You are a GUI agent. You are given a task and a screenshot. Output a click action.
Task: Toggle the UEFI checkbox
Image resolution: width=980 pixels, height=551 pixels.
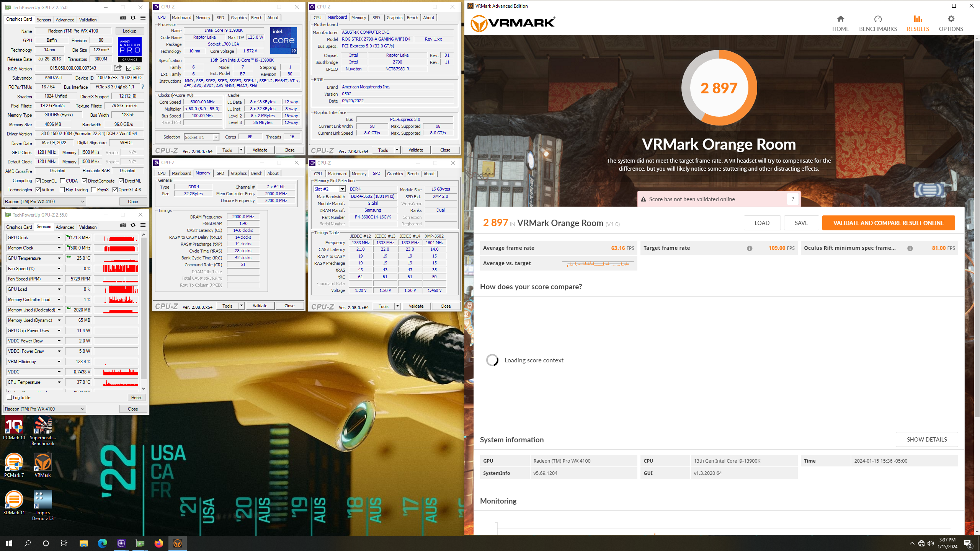129,68
